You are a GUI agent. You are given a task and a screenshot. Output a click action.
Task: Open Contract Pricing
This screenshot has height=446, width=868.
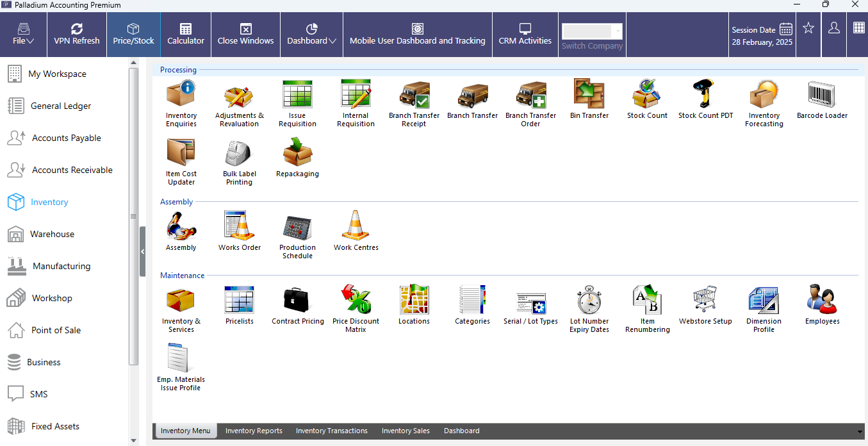click(x=298, y=305)
